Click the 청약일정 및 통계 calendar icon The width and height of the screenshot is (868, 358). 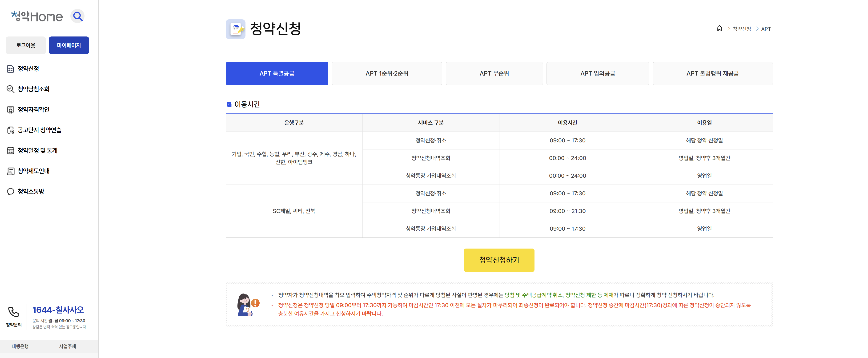(10, 151)
